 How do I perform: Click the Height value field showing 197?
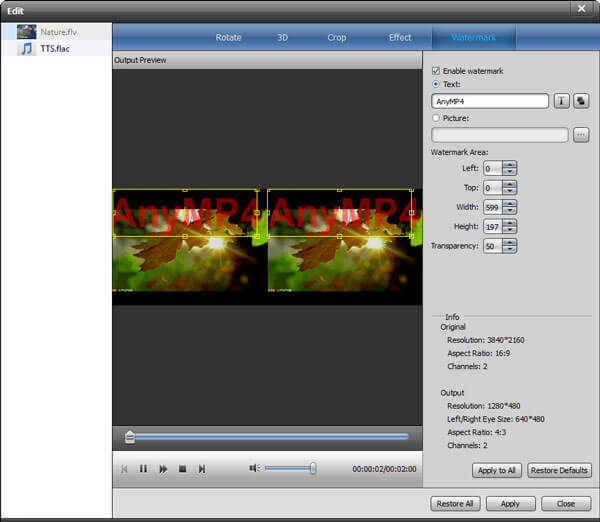coord(493,227)
